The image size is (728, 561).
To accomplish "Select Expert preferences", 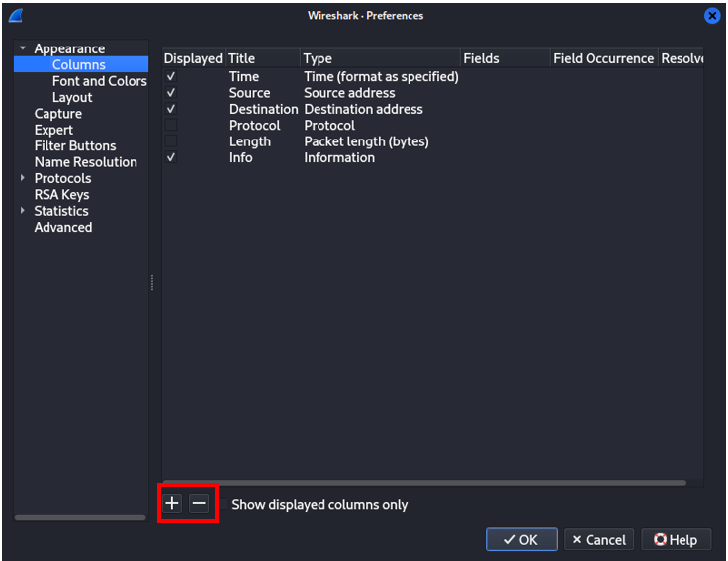I will [x=53, y=130].
